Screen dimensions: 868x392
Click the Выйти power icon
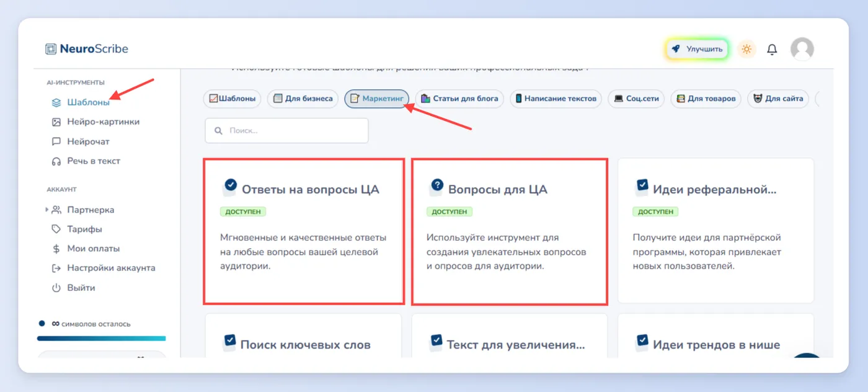(x=56, y=288)
